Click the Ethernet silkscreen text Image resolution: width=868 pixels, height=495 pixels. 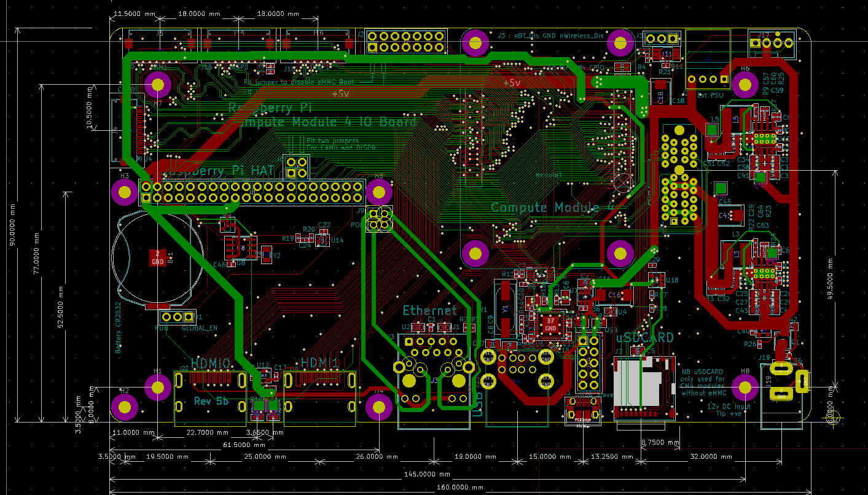click(x=430, y=310)
